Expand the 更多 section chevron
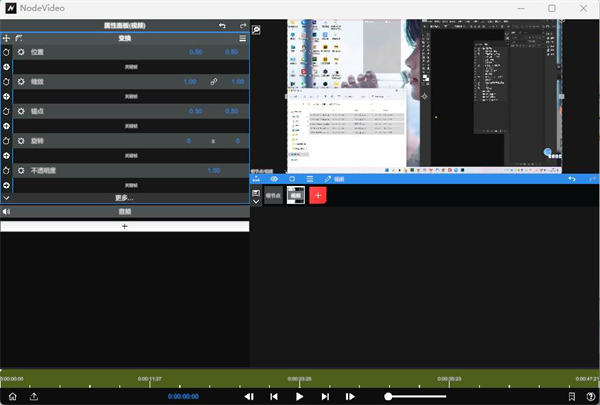The image size is (600, 405). 6,198
